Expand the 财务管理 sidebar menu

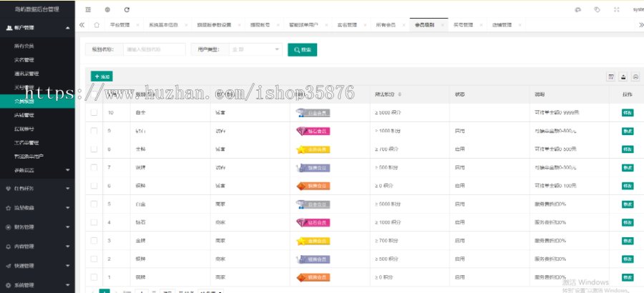pos(37,227)
